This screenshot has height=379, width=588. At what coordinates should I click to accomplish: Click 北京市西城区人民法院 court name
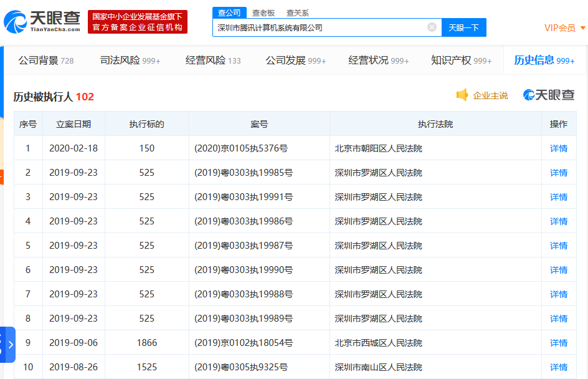point(378,343)
